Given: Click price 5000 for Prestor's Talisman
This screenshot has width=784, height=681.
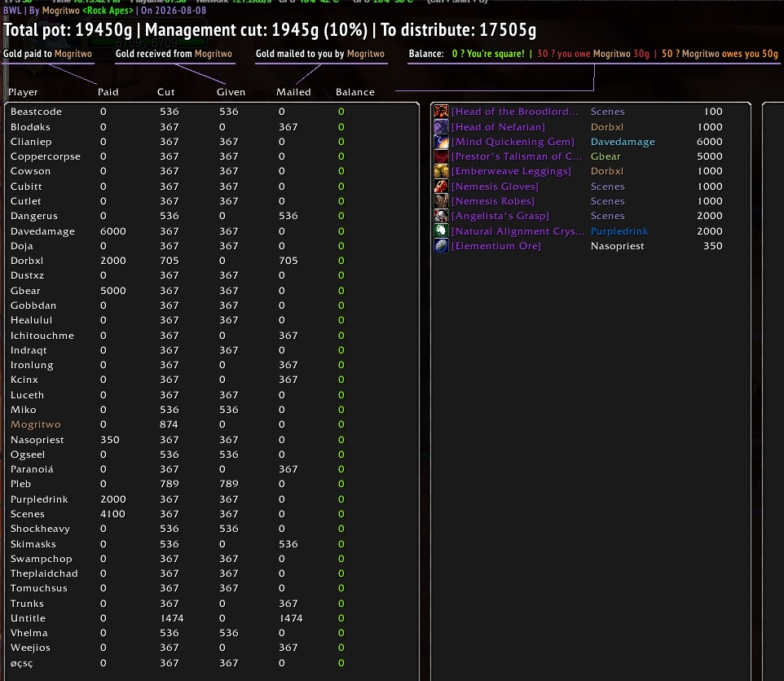Looking at the screenshot, I should point(710,156).
